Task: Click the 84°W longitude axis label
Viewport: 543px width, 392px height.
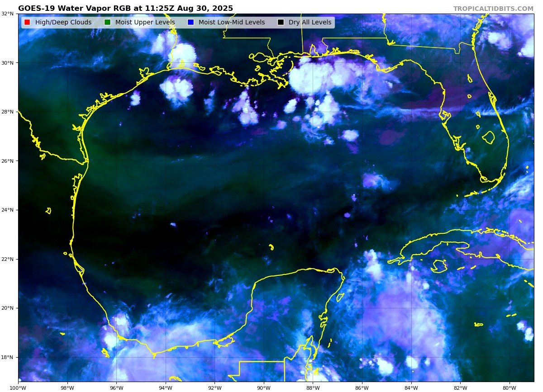Action: pos(411,387)
